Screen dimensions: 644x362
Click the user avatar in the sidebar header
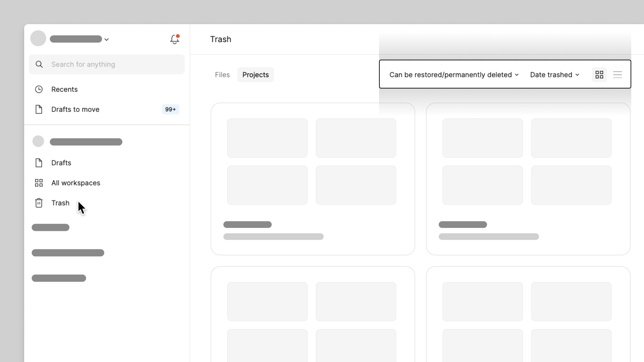point(38,39)
